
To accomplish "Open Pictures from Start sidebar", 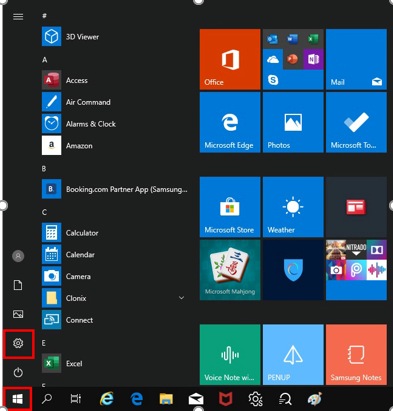I will point(18,314).
